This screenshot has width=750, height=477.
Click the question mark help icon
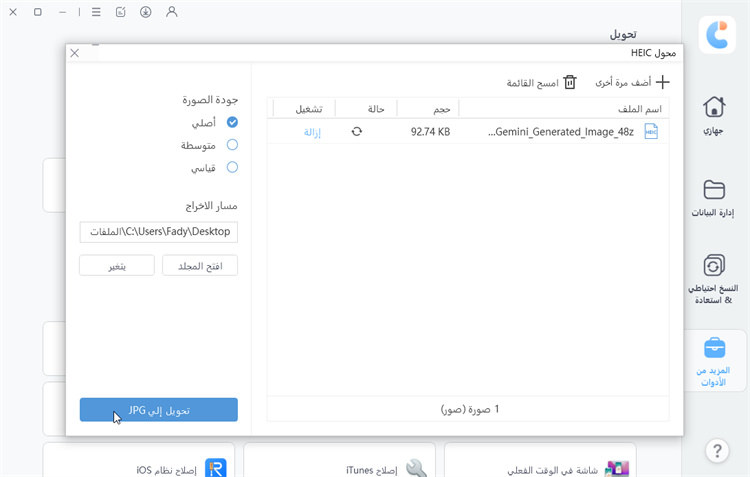point(715,451)
